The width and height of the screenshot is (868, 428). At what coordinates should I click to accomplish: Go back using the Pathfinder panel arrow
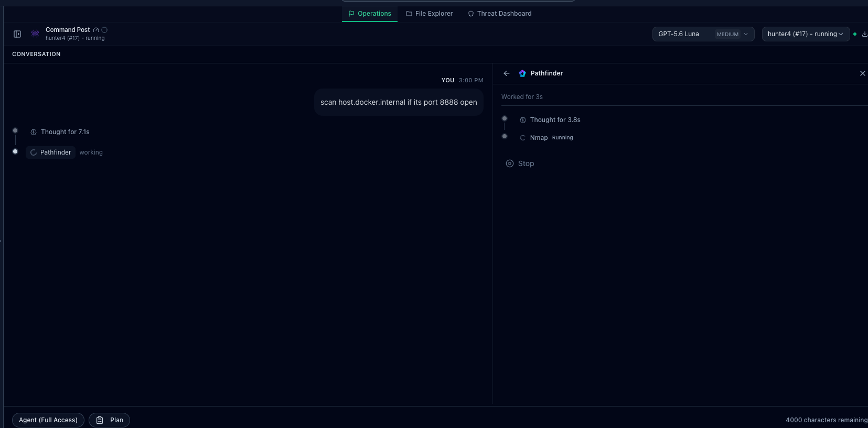pos(507,73)
